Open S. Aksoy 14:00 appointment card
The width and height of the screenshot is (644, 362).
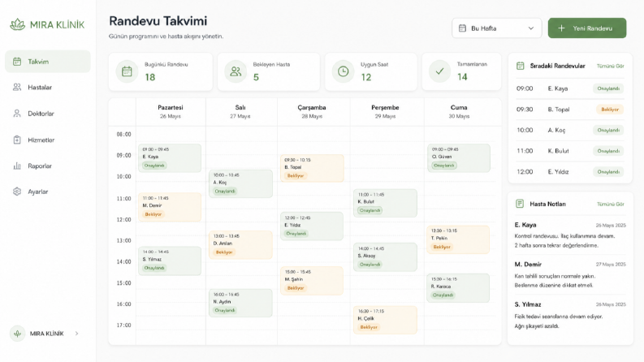coord(385,257)
